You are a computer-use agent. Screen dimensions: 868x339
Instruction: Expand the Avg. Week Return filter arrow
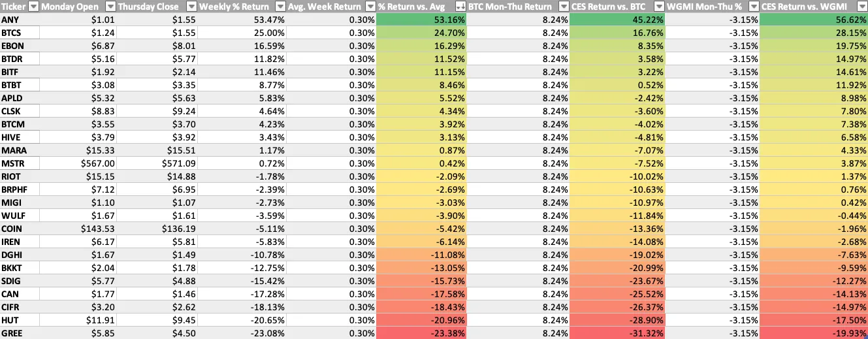pyautogui.click(x=370, y=7)
